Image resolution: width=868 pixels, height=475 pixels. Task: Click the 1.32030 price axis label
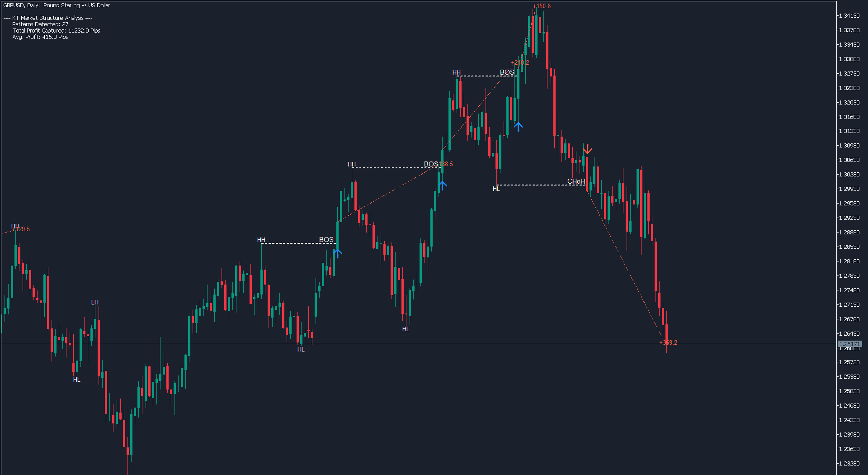(x=849, y=103)
